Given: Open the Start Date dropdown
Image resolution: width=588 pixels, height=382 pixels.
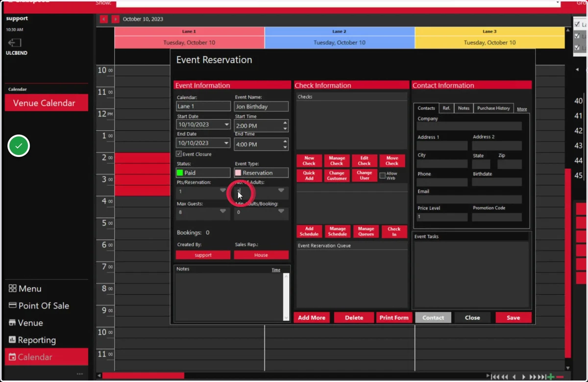Looking at the screenshot, I should [226, 125].
